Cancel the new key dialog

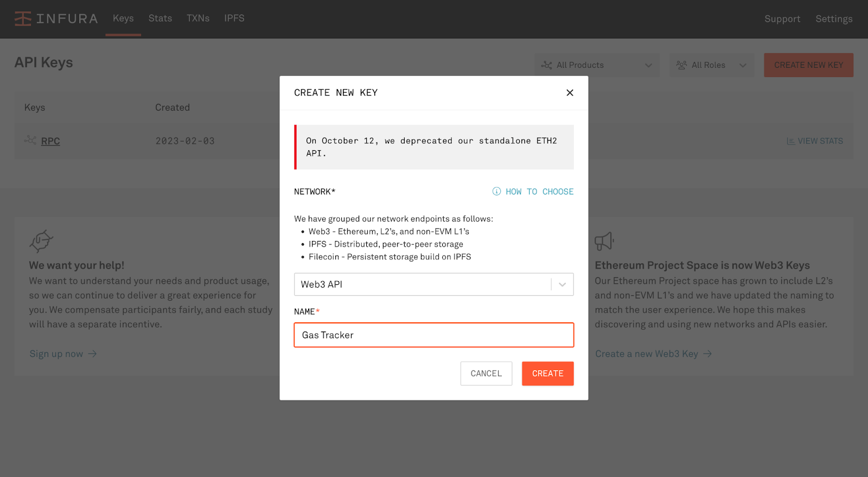tap(486, 373)
